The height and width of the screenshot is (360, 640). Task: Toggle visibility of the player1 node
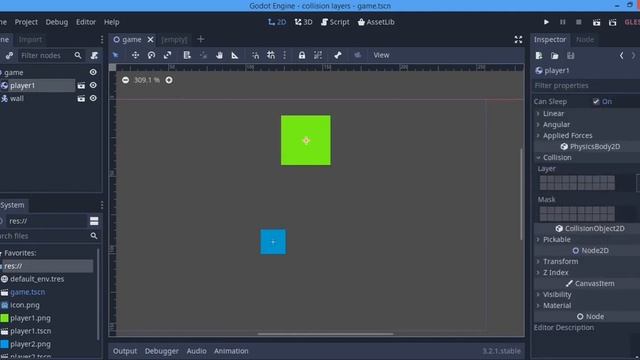point(93,85)
